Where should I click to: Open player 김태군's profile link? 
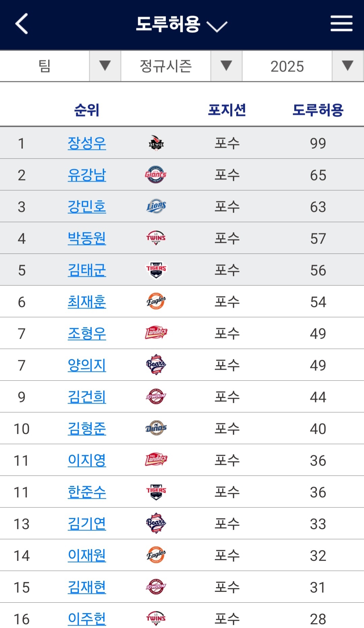87,270
